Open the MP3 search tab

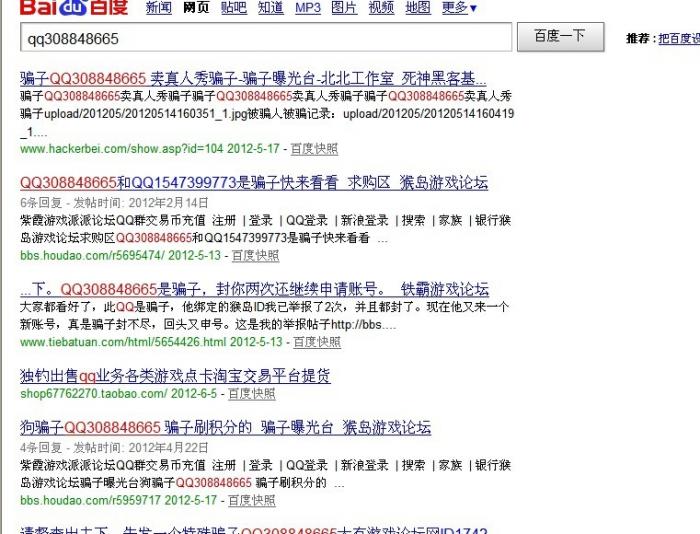click(308, 8)
